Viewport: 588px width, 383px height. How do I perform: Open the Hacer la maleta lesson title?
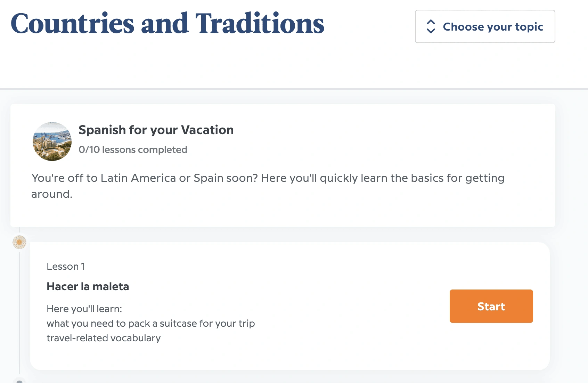pos(88,286)
